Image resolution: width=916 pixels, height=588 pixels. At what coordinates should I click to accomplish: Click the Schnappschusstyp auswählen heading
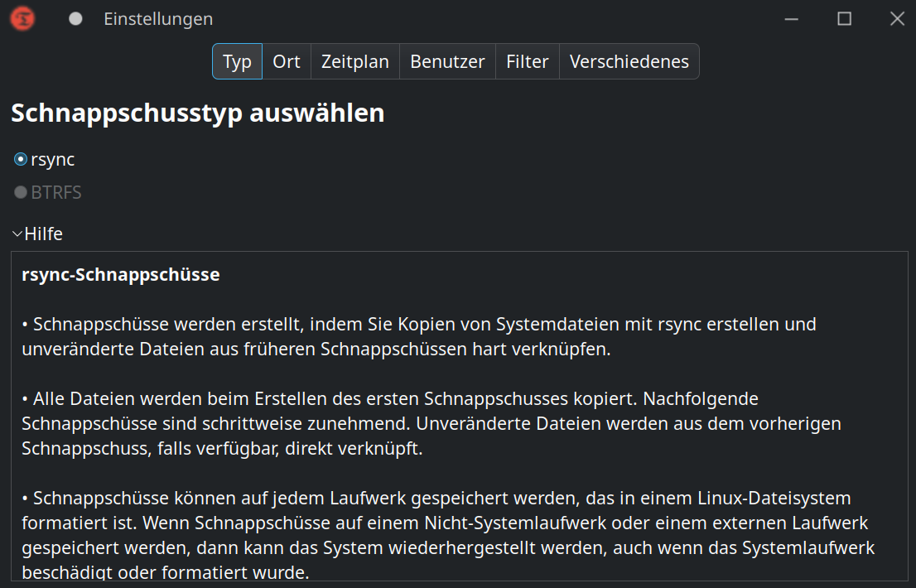coord(197,113)
